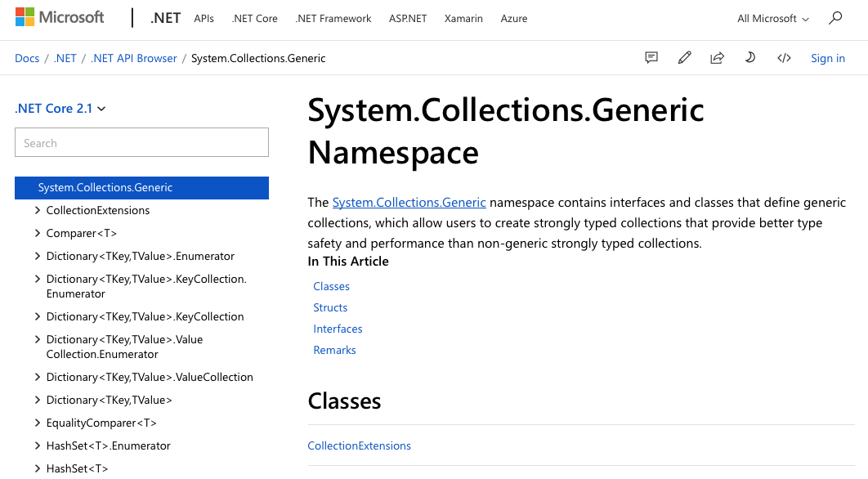The height and width of the screenshot is (479, 868).
Task: Select Dictionary<TKey,TValue> in sidebar tree
Action: point(109,400)
